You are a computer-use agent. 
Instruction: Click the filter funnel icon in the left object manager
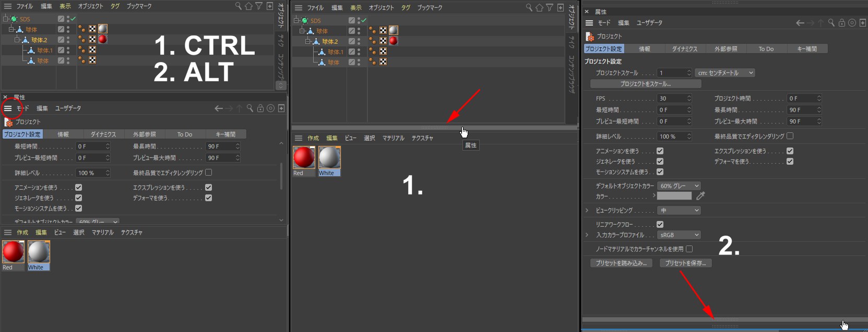[x=259, y=6]
